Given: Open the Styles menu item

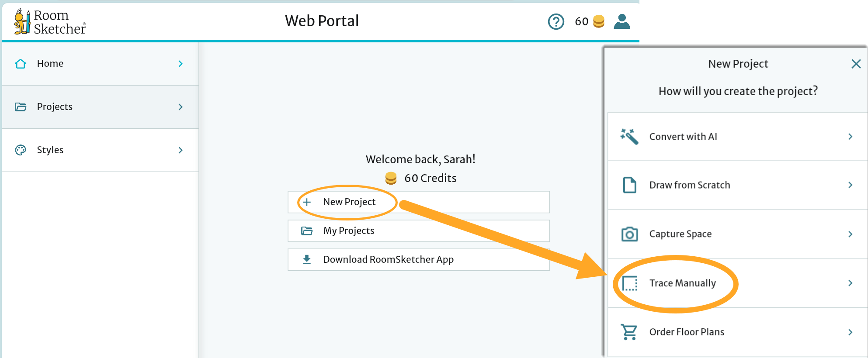Looking at the screenshot, I should coord(101,150).
